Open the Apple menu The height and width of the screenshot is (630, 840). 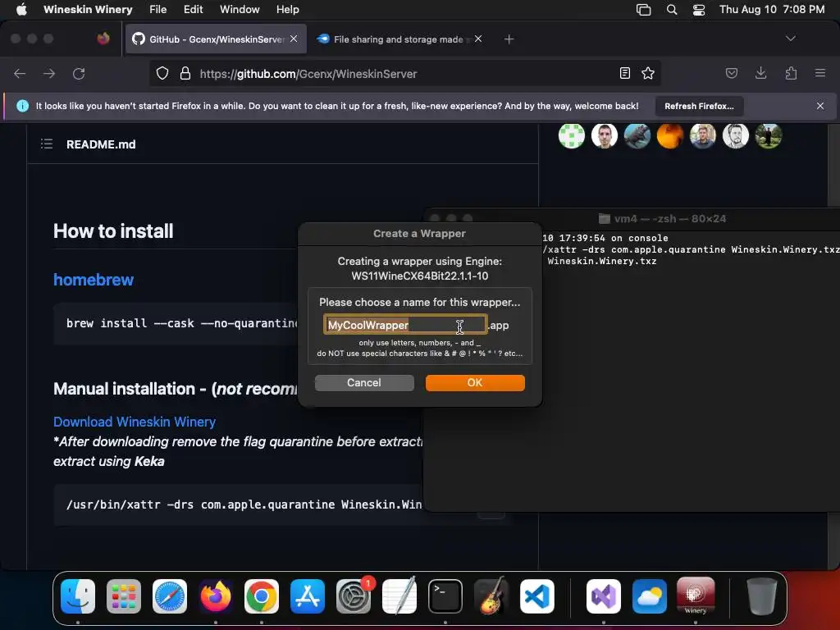tap(21, 9)
